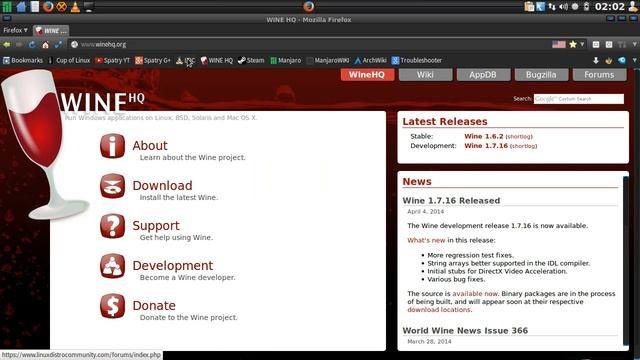
Task: Click the orange X circle launcher icon
Action: click(62, 7)
